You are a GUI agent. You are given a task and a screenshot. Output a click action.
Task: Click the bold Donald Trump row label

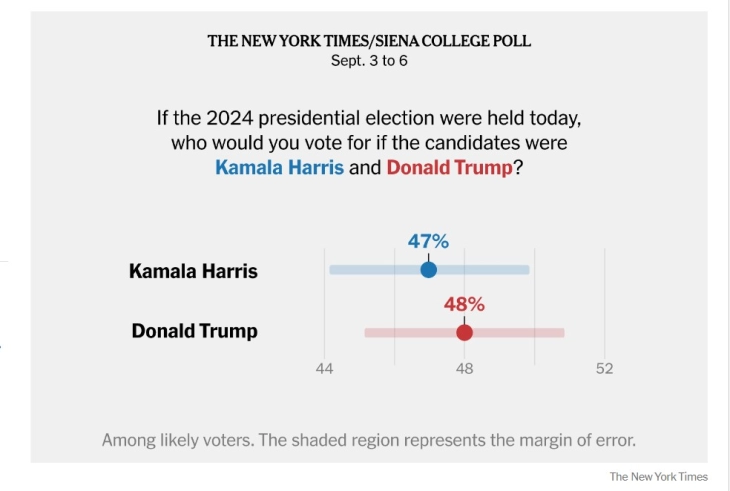(194, 331)
